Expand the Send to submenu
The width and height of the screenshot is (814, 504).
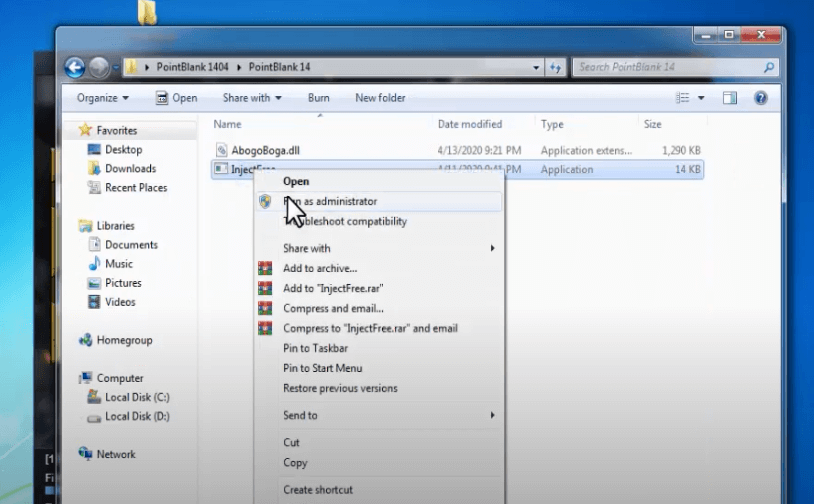pyautogui.click(x=379, y=415)
